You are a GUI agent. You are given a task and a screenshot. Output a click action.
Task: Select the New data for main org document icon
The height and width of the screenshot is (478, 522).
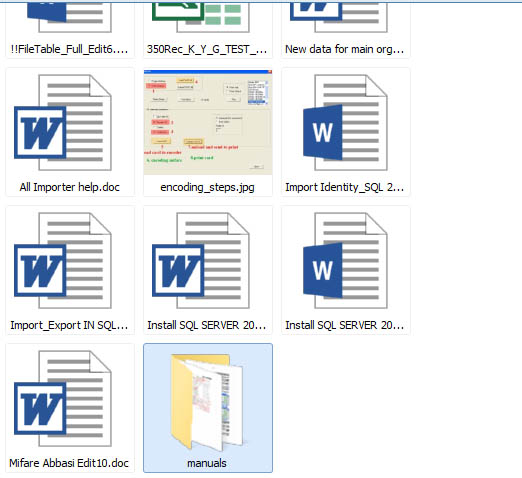pyautogui.click(x=339, y=16)
